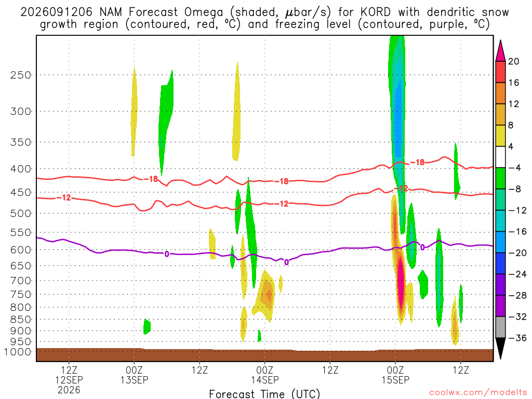
Task: Click the black bottom arrow of colorbar
Action: point(500,349)
